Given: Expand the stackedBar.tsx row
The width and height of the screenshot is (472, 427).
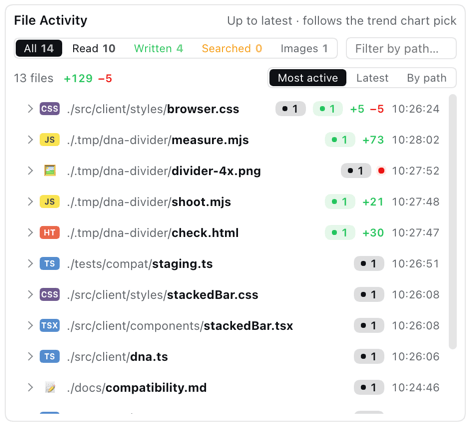Looking at the screenshot, I should (x=30, y=325).
